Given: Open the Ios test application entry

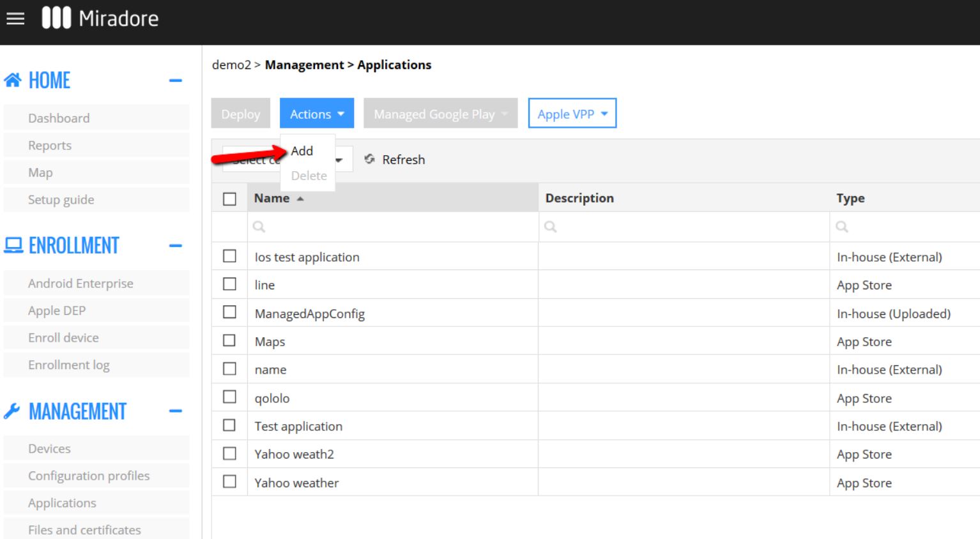Looking at the screenshot, I should pos(307,257).
